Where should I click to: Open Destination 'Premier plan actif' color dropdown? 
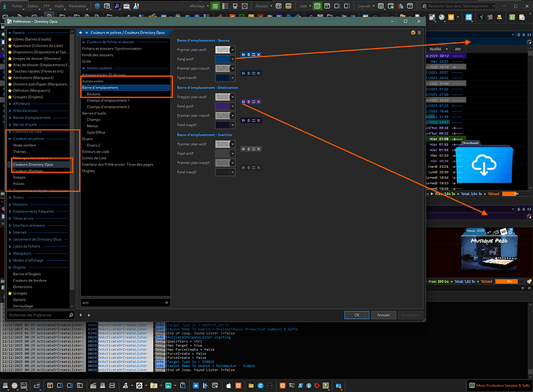click(234, 96)
